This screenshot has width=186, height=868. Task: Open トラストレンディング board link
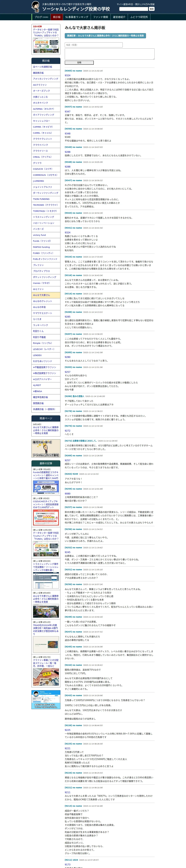pos(46,217)
